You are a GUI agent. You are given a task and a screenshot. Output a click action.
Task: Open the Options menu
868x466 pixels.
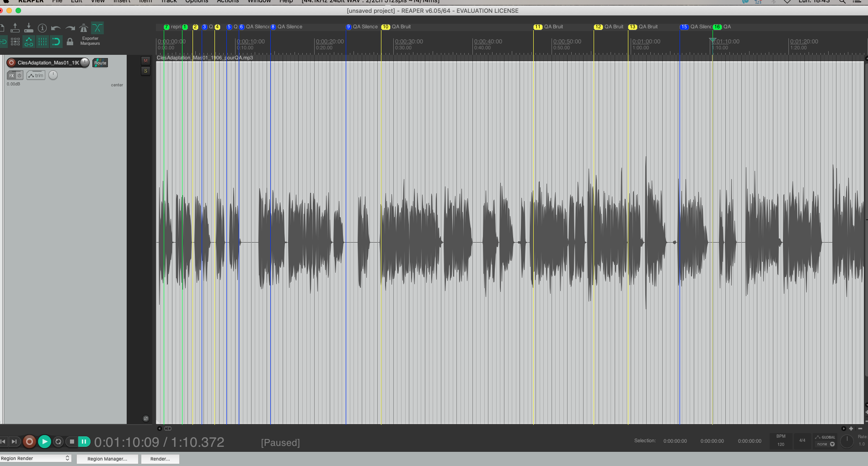(197, 1)
